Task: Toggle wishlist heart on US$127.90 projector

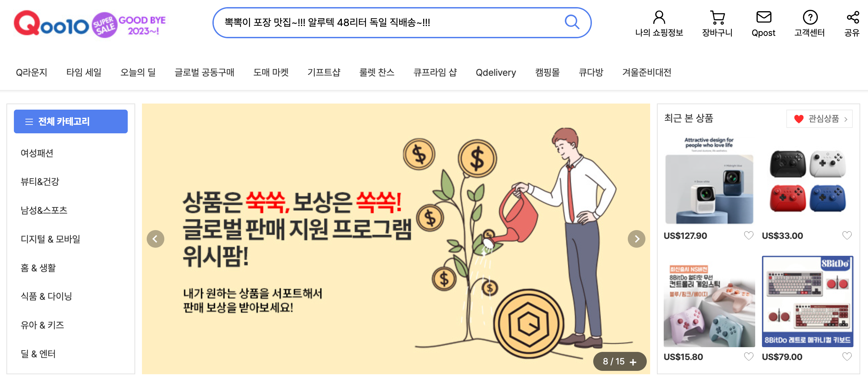Action: pyautogui.click(x=748, y=235)
